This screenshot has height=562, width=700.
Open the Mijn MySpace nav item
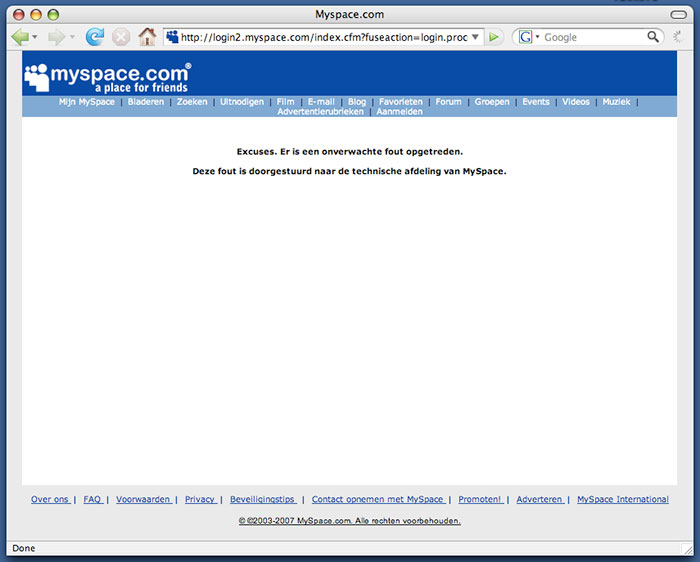(86, 102)
